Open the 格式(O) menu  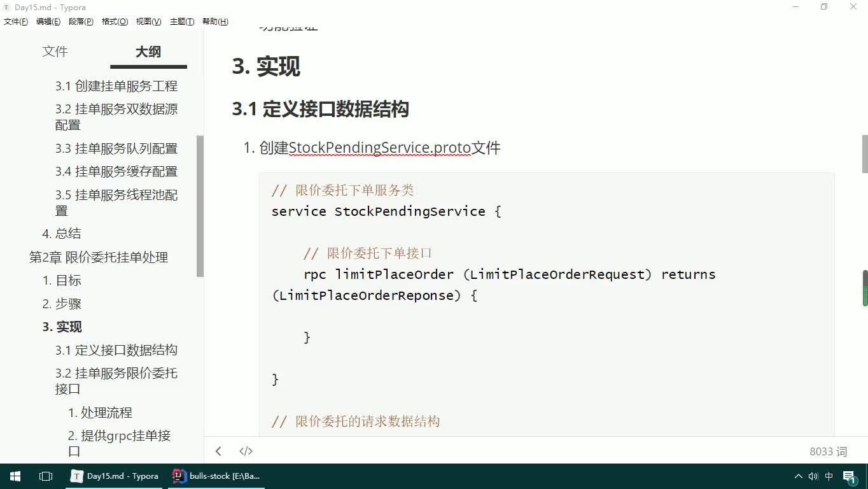tap(115, 22)
